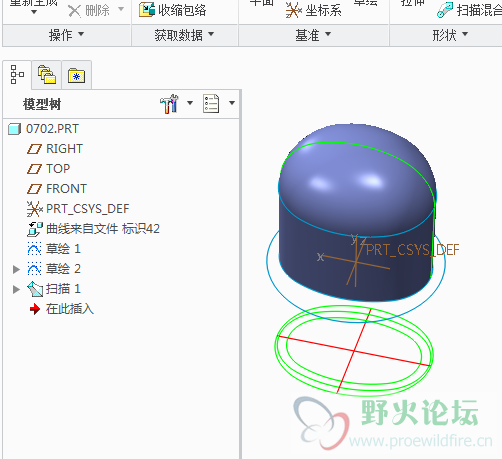Open the 基准 group dropdown
502x459 pixels.
tap(313, 35)
